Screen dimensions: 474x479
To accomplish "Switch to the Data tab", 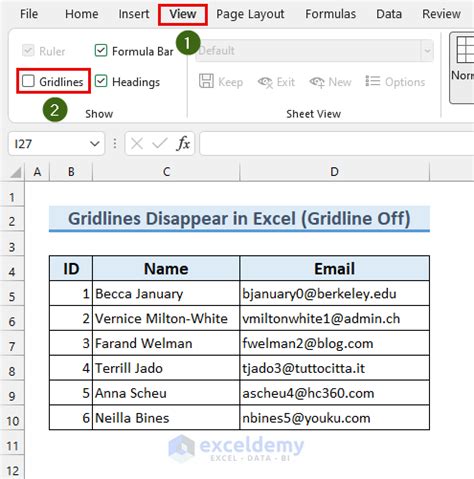I will pos(389,14).
